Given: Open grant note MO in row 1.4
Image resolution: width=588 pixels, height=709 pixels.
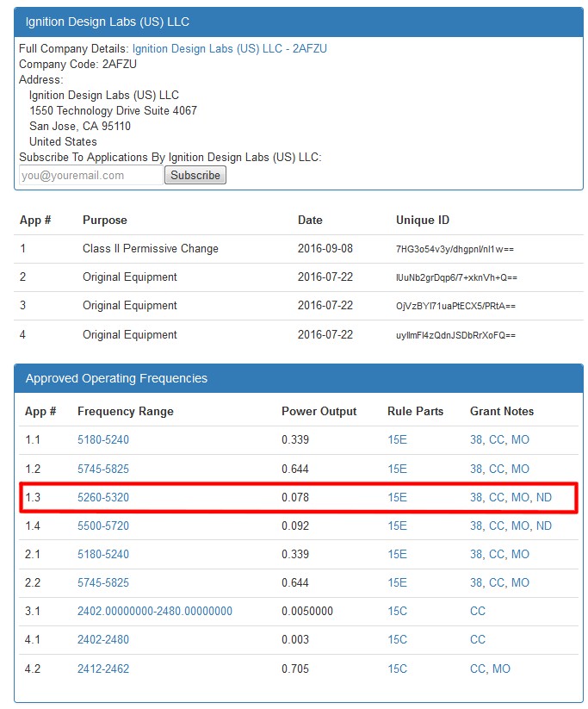Looking at the screenshot, I should click(x=520, y=526).
